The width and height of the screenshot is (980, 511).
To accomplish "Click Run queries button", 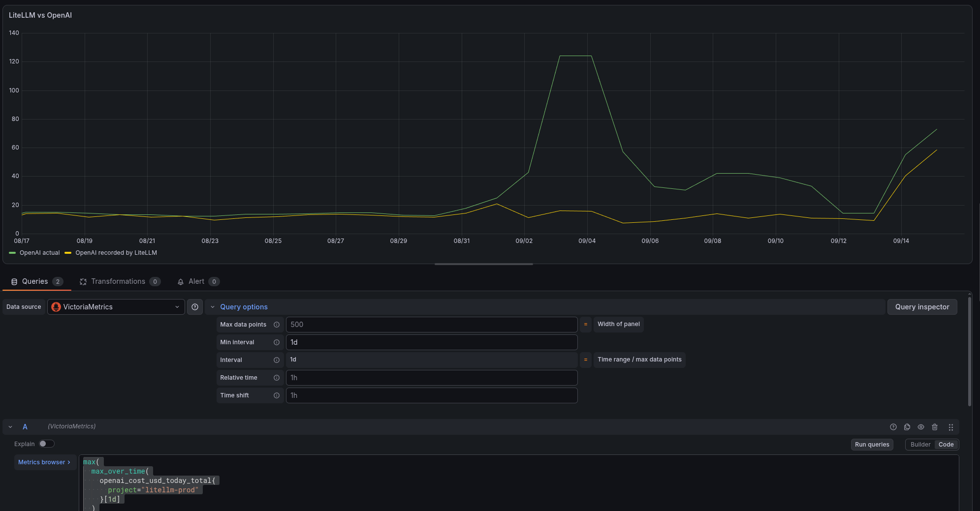I will 872,445.
